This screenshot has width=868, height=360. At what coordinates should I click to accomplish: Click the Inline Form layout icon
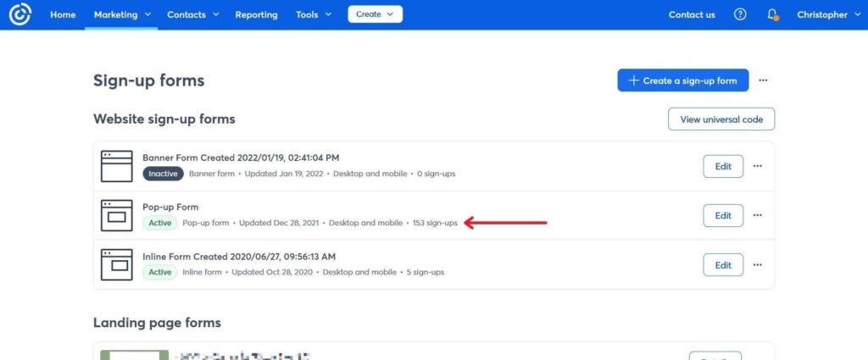(x=116, y=264)
